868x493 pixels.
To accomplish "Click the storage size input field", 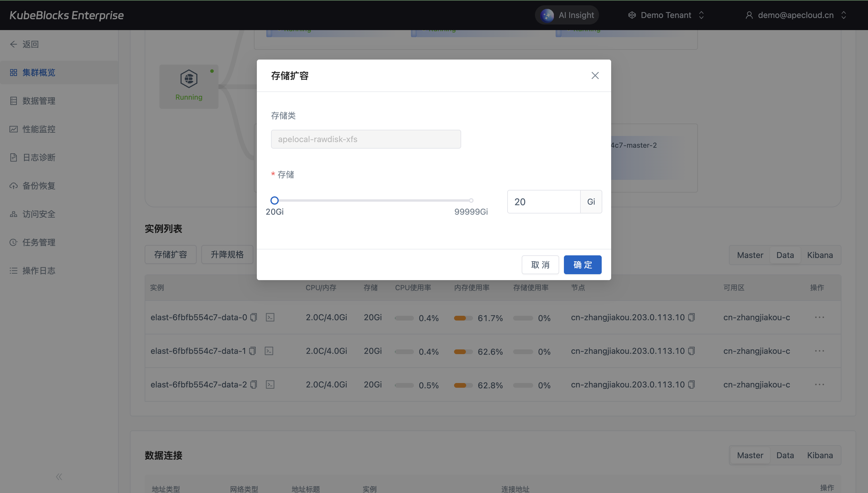I will coord(543,202).
